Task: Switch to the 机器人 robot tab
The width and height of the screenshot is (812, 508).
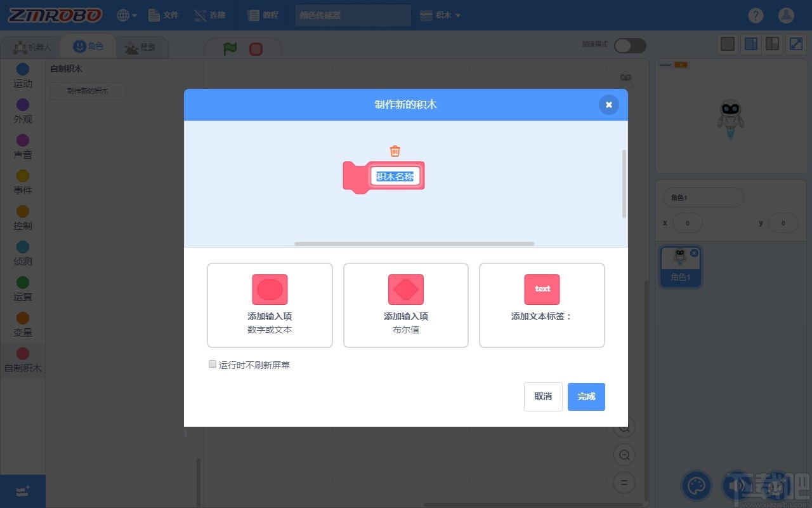Action: (x=32, y=47)
